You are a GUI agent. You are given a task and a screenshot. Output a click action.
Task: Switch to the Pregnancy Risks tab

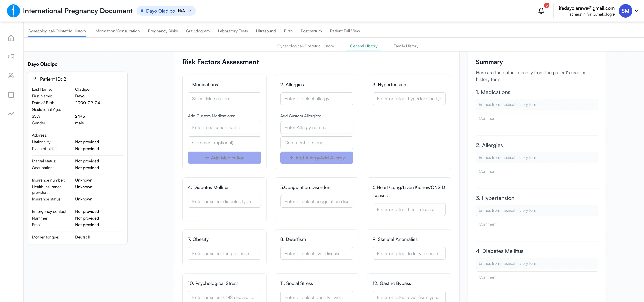(x=163, y=31)
